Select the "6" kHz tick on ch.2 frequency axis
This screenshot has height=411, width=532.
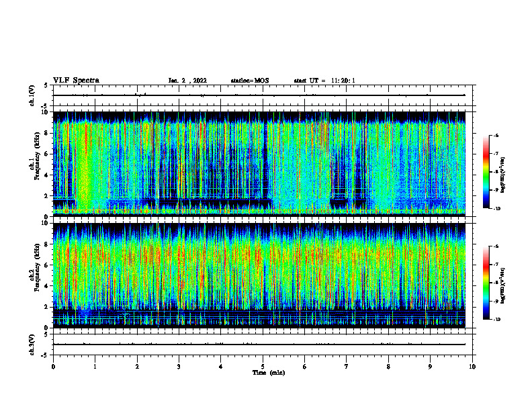pos(46,265)
